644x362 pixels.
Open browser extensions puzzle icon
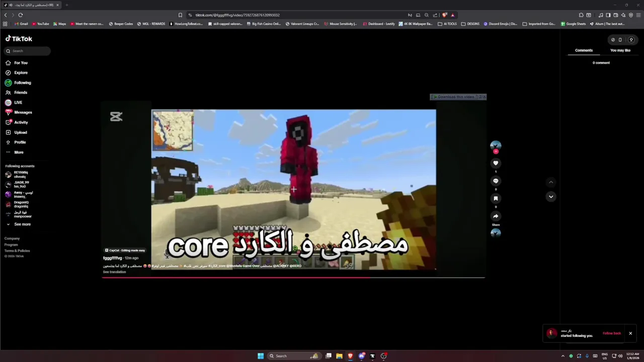click(581, 15)
